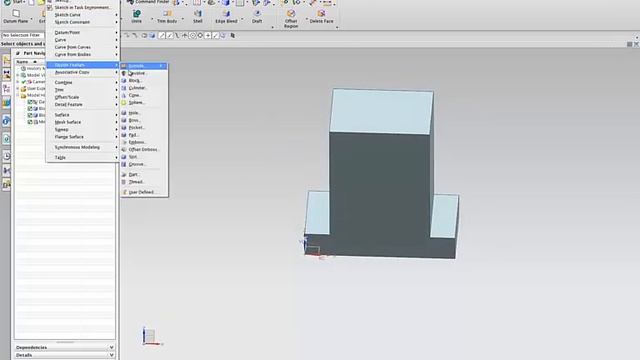640x360 pixels.
Task: Open the Mesh Surface submenu
Action: [82, 122]
